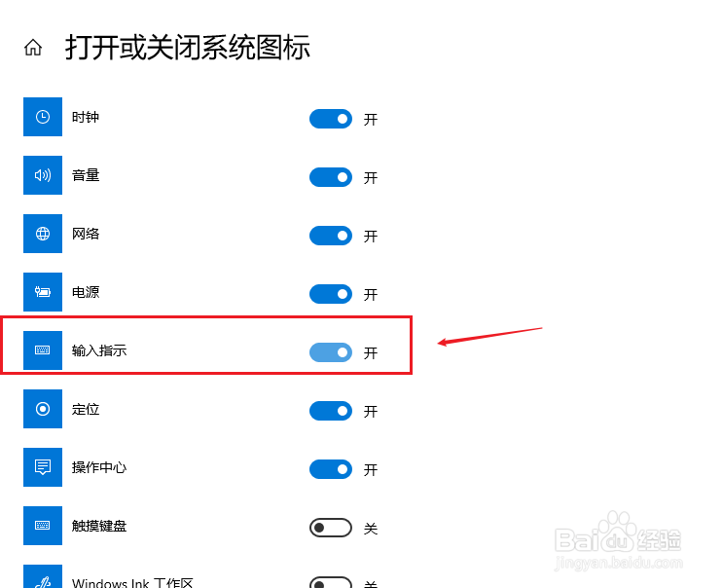Click the clock (时钟) icon tile

click(43, 117)
